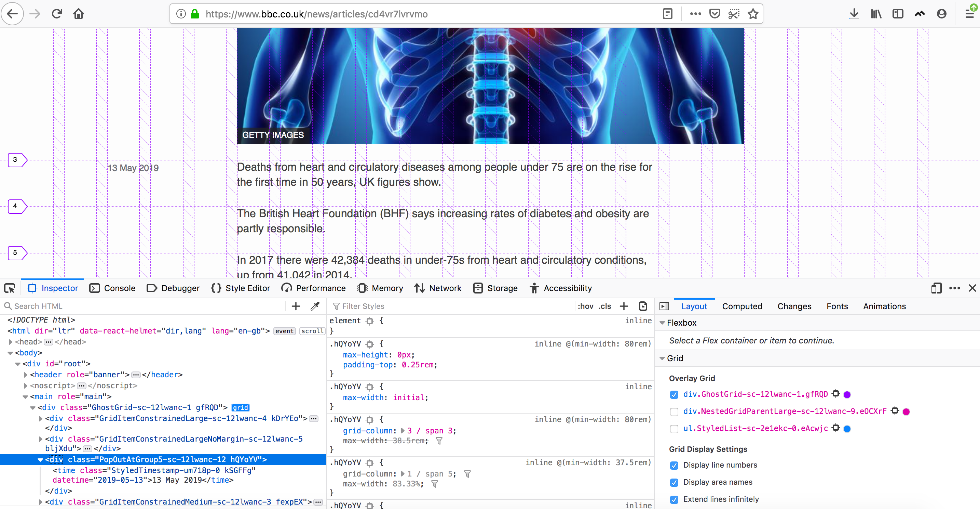980x509 pixels.
Task: Collapse the Grid section in Layout panel
Action: (663, 358)
